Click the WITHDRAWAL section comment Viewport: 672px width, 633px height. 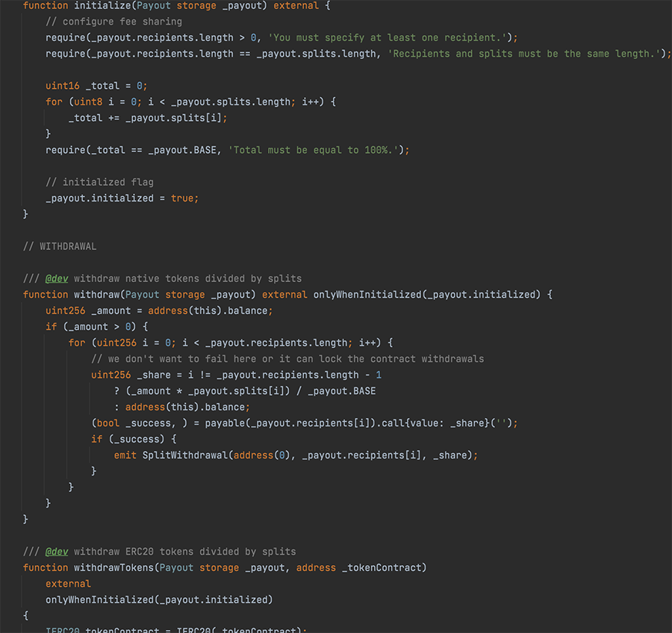[60, 246]
